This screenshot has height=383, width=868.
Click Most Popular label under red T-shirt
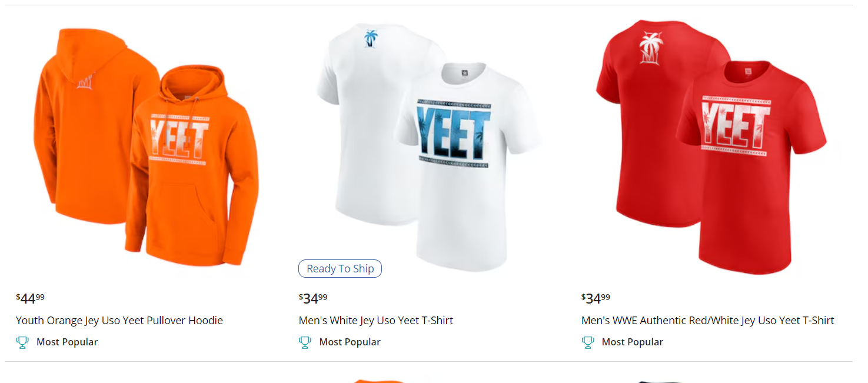[x=632, y=342]
